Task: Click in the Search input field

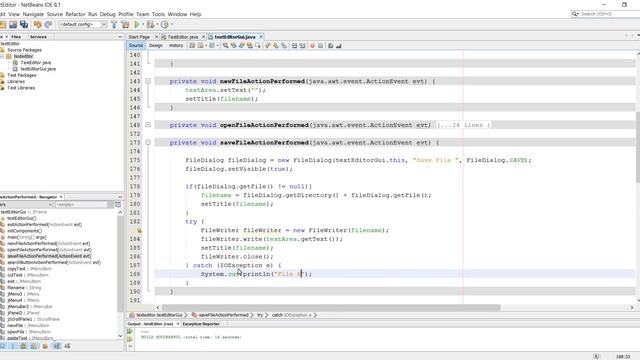Action: (x=609, y=14)
